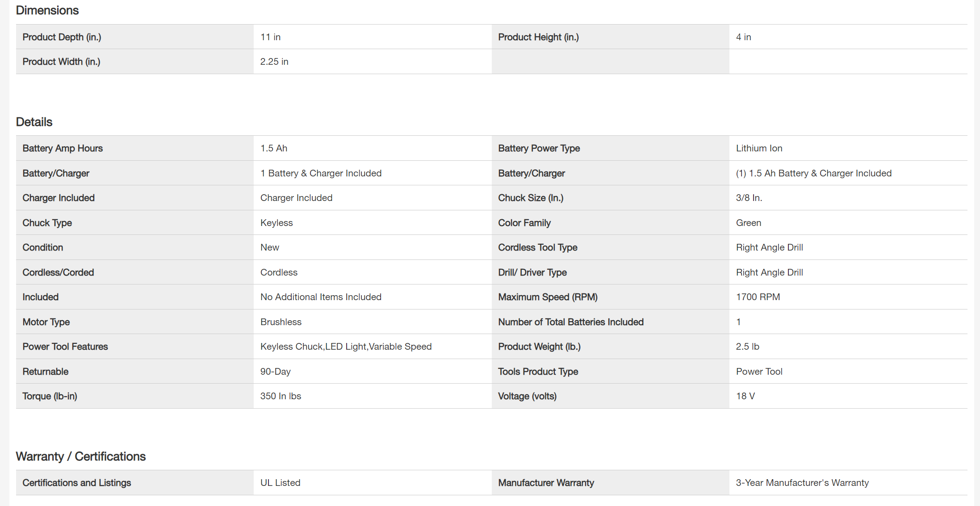The width and height of the screenshot is (980, 506).
Task: Click the Lithium Ion value
Action: click(759, 148)
